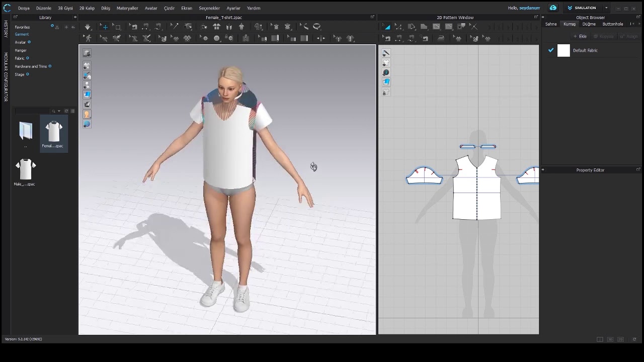The height and width of the screenshot is (362, 644).
Task: Open the MODULAR CONFIGURATOR side panel
Action: coord(6,77)
